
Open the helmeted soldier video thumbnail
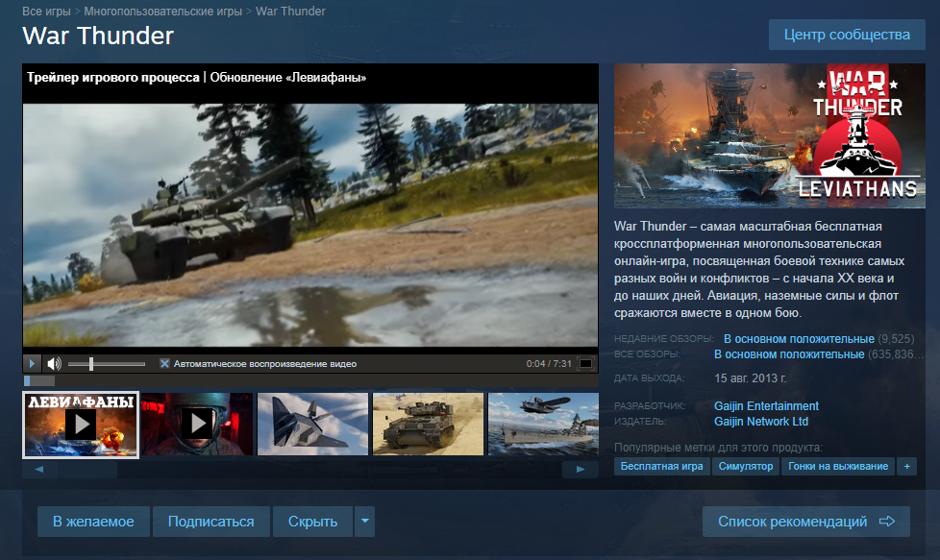pos(197,424)
